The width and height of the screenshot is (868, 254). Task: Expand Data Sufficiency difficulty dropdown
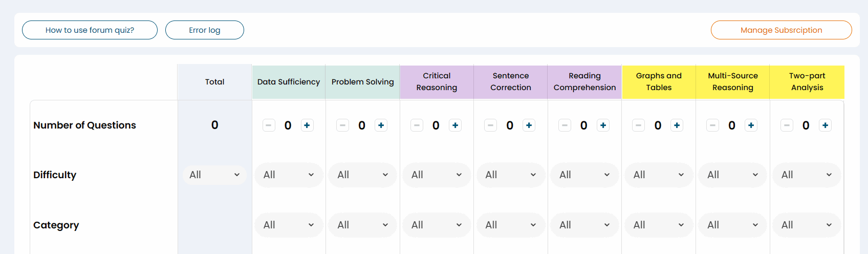point(289,175)
